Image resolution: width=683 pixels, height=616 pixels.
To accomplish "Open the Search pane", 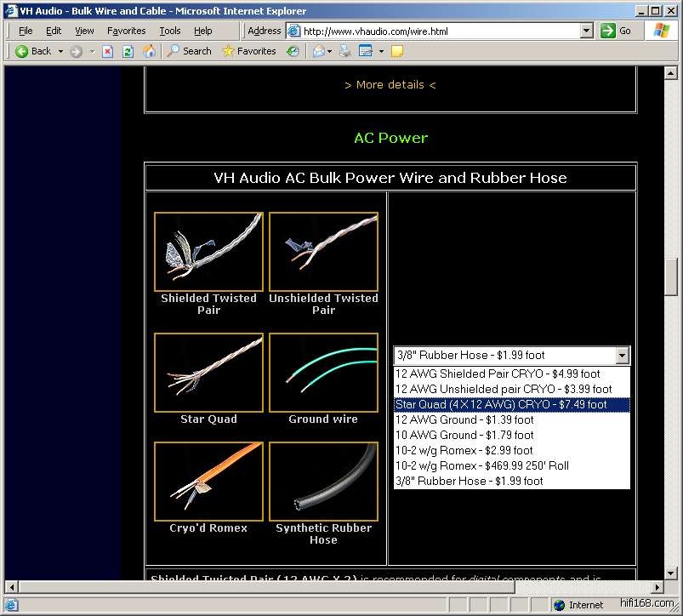I will (189, 51).
